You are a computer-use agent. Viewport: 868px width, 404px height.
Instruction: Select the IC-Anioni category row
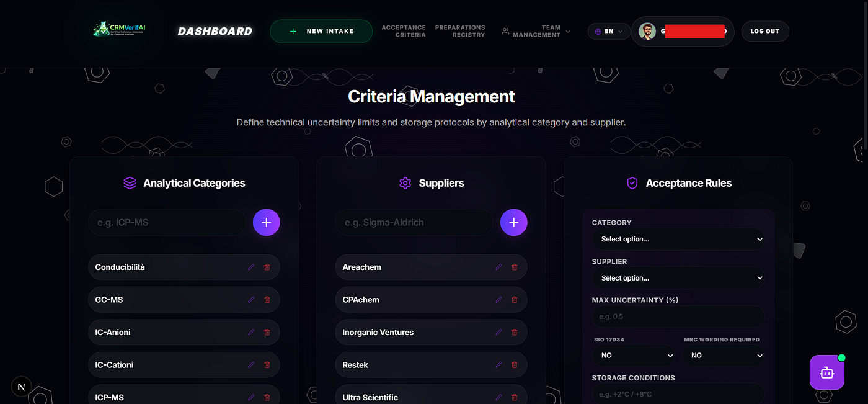click(184, 332)
